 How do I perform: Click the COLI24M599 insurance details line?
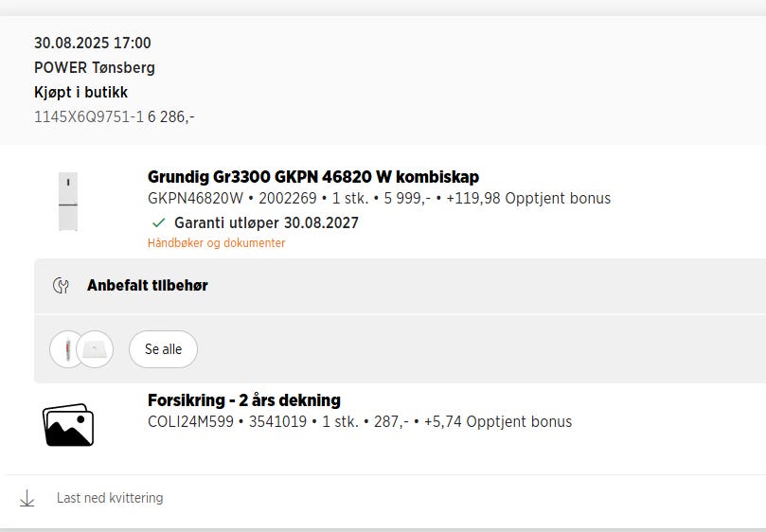click(360, 421)
